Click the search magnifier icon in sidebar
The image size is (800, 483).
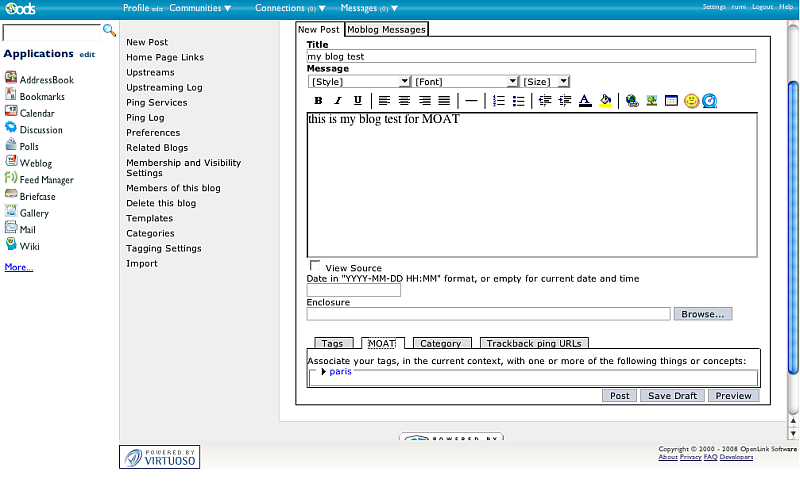point(110,31)
